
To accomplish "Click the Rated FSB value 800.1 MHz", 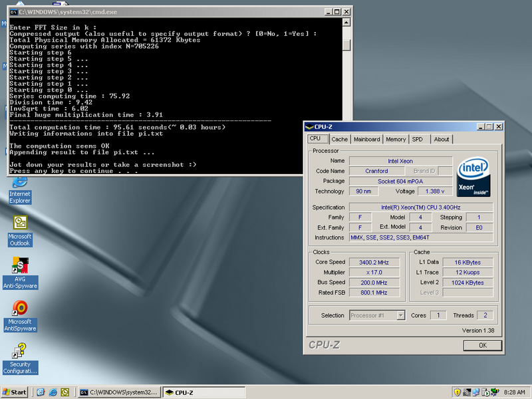I will [374, 293].
